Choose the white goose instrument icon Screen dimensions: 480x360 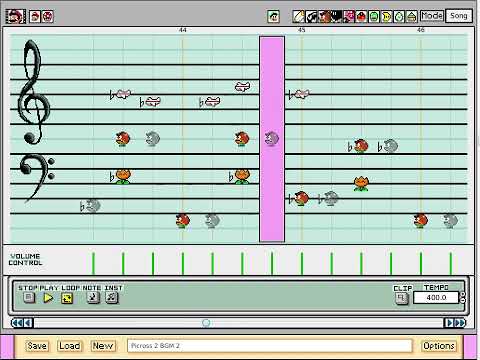coord(311,16)
